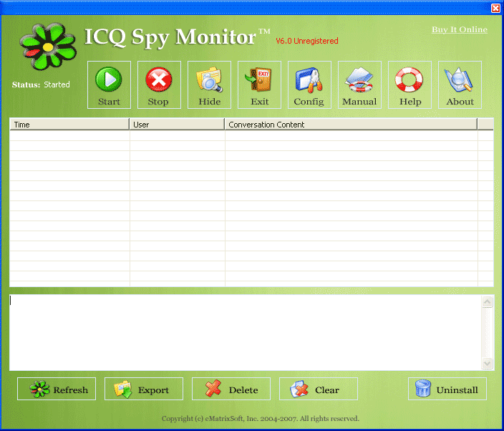Hide the monitor using the Hide icon
The image size is (504, 431).
click(209, 80)
